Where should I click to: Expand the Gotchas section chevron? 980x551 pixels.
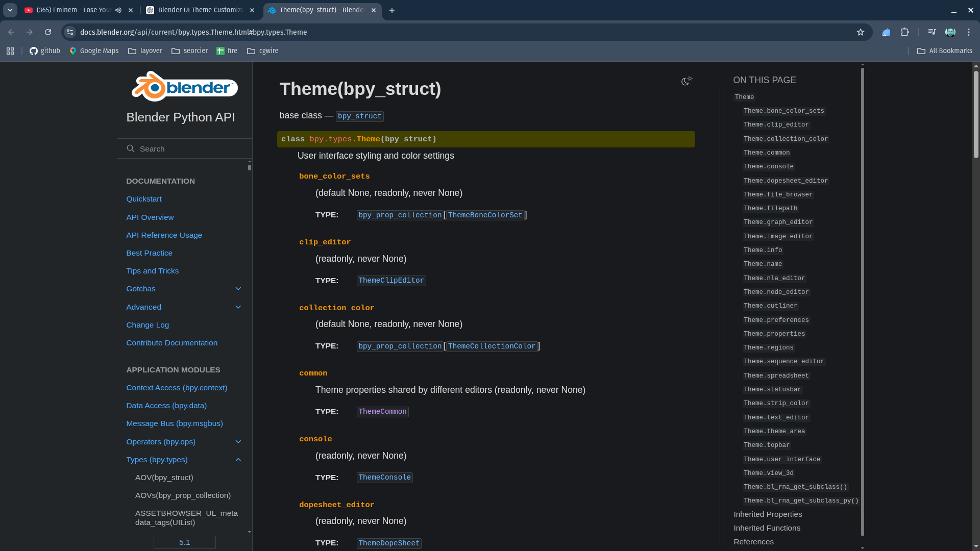click(238, 289)
